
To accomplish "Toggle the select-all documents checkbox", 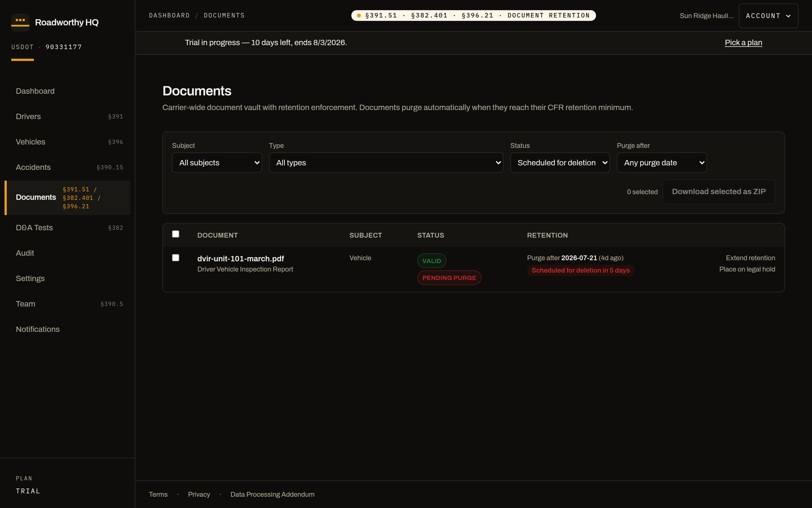I will pyautogui.click(x=175, y=234).
